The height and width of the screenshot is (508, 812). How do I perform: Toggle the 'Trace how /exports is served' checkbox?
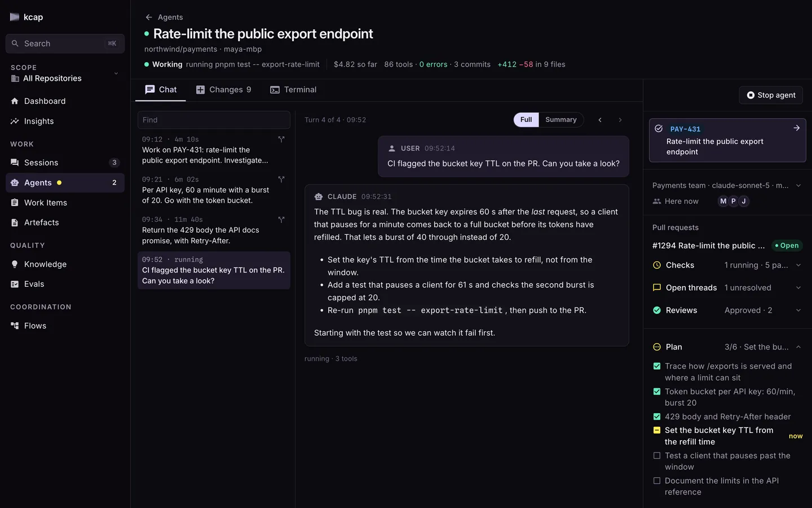[x=657, y=366]
